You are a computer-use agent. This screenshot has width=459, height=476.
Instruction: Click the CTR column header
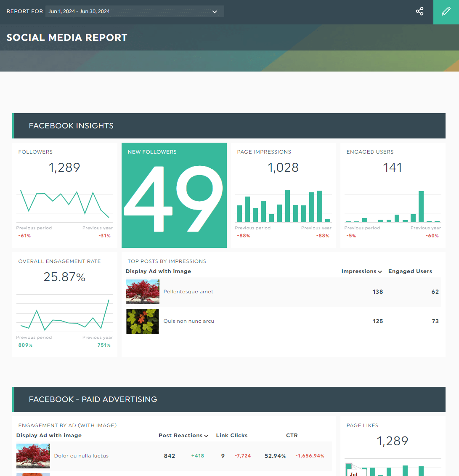(x=292, y=435)
